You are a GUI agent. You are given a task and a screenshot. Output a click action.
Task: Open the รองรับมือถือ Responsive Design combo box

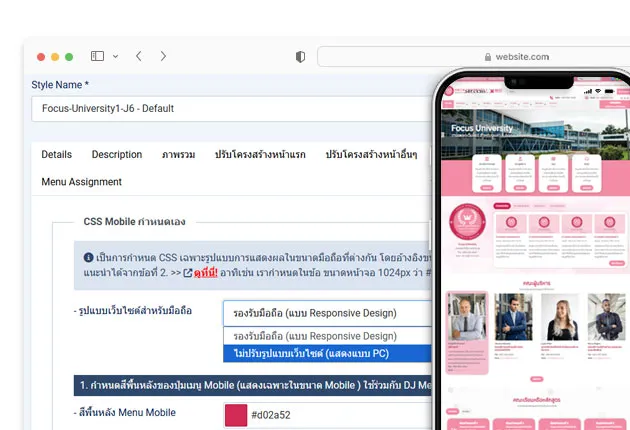pyautogui.click(x=327, y=313)
